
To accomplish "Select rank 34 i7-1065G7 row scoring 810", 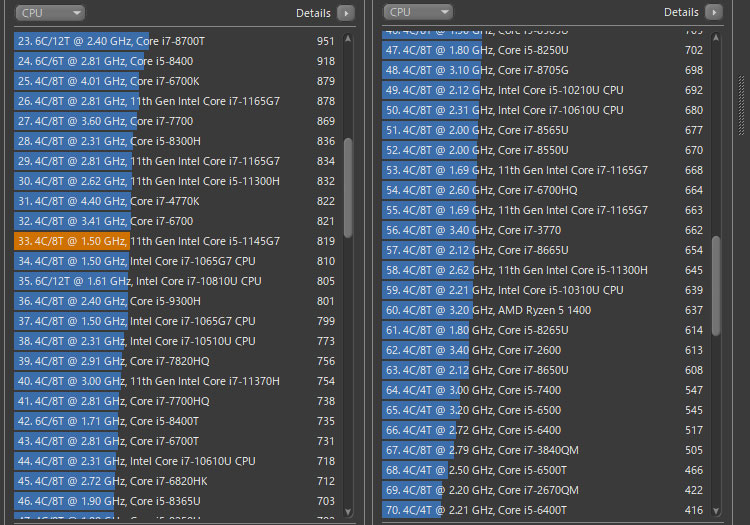I will coord(175,261).
